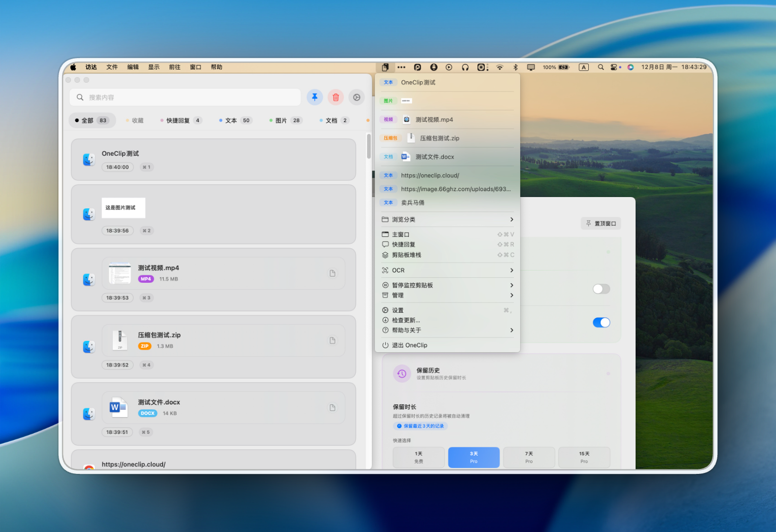
Task: Expand the 暂停监控剪贴板 submenu
Action: tap(447, 285)
